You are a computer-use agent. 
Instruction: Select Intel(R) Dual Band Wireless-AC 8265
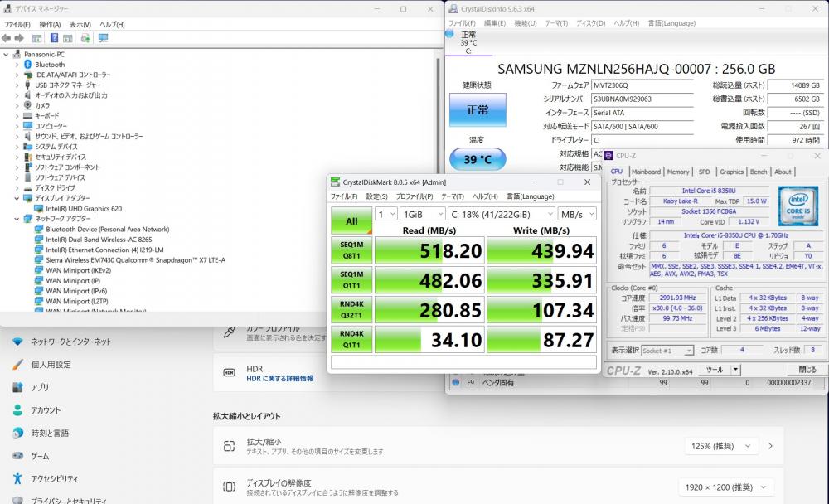pos(99,240)
